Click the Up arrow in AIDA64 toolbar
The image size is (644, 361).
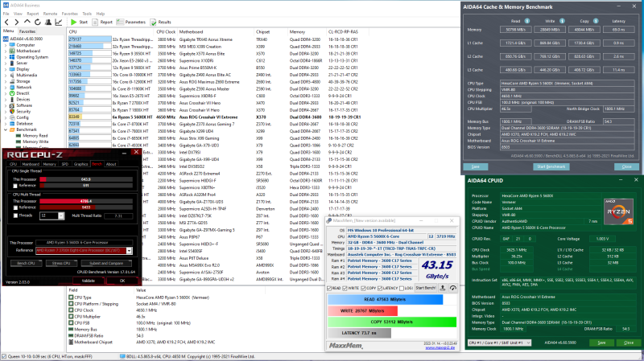point(27,23)
